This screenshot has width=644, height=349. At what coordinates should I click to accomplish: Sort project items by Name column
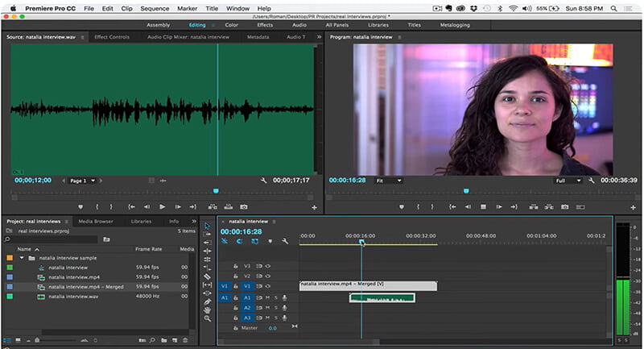click(x=24, y=249)
